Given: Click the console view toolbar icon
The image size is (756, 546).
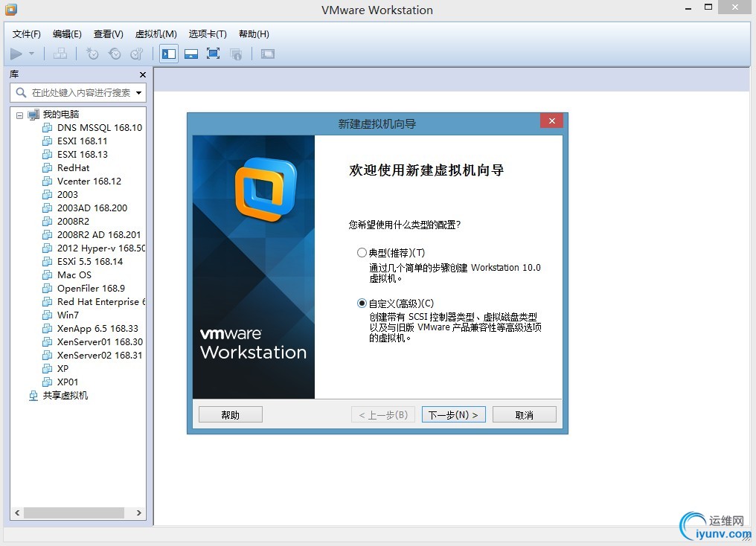Looking at the screenshot, I should pyautogui.click(x=268, y=54).
